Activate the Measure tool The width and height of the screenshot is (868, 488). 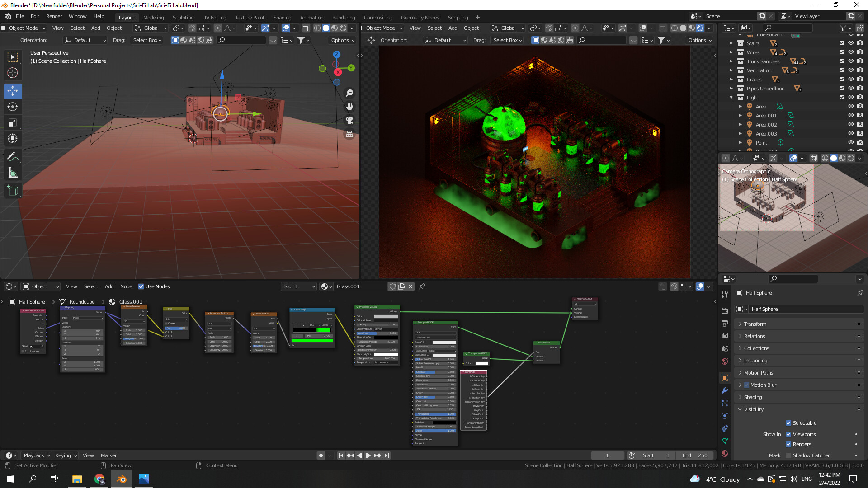point(13,172)
